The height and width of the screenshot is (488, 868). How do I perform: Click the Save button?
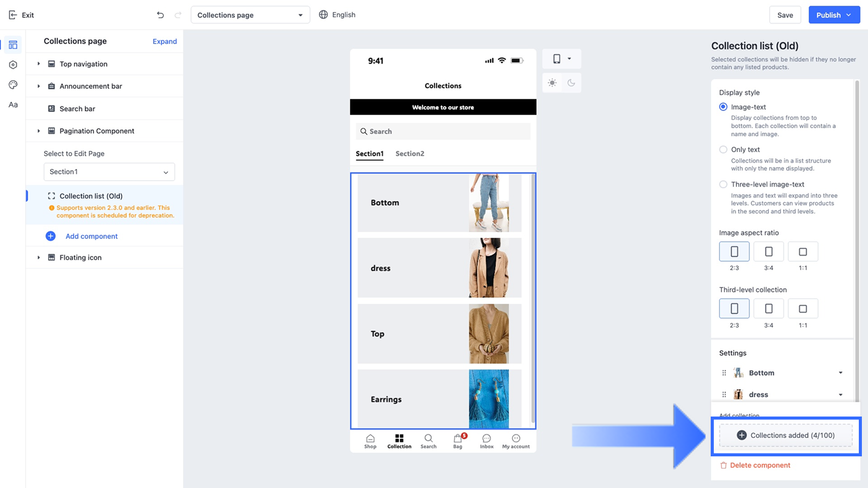click(785, 15)
